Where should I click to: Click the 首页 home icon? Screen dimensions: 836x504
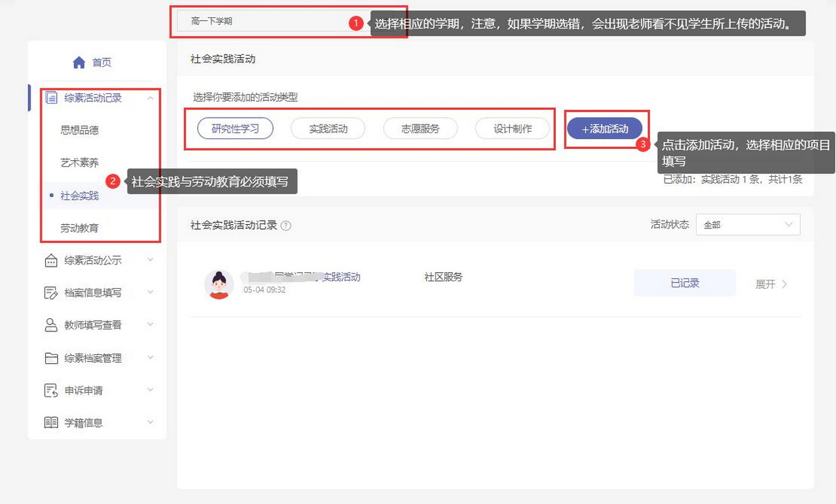pyautogui.click(x=78, y=62)
